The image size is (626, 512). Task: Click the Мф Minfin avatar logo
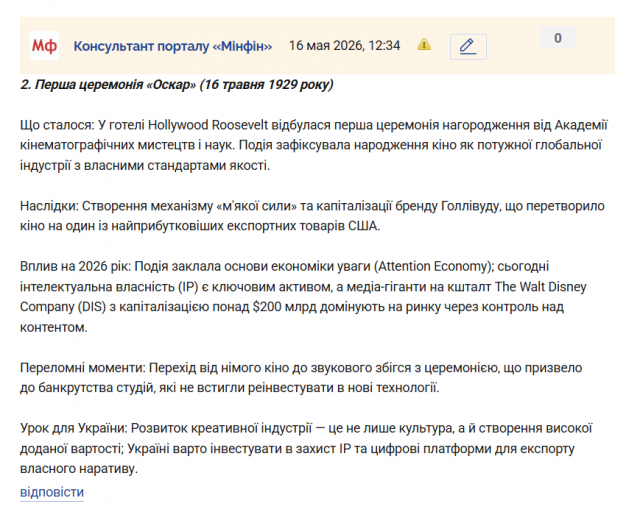(x=44, y=46)
